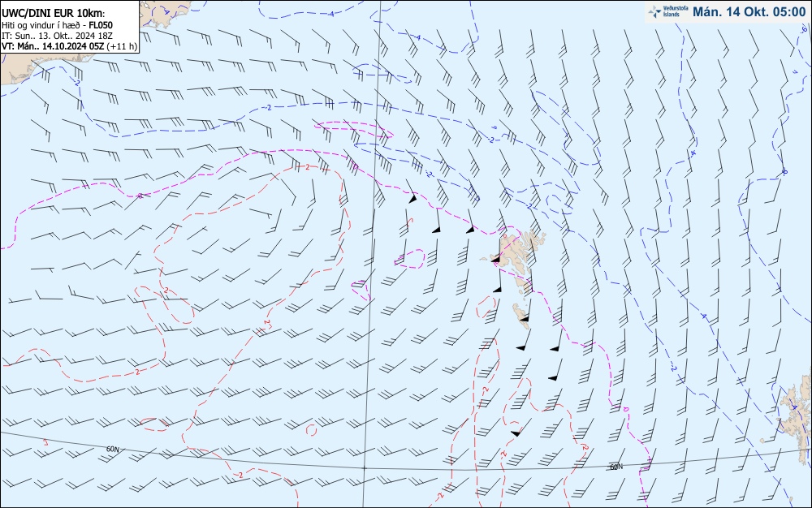Click the '(+11 h)' forecast offset text
Screen dimensions: 812x508
(x=123, y=46)
